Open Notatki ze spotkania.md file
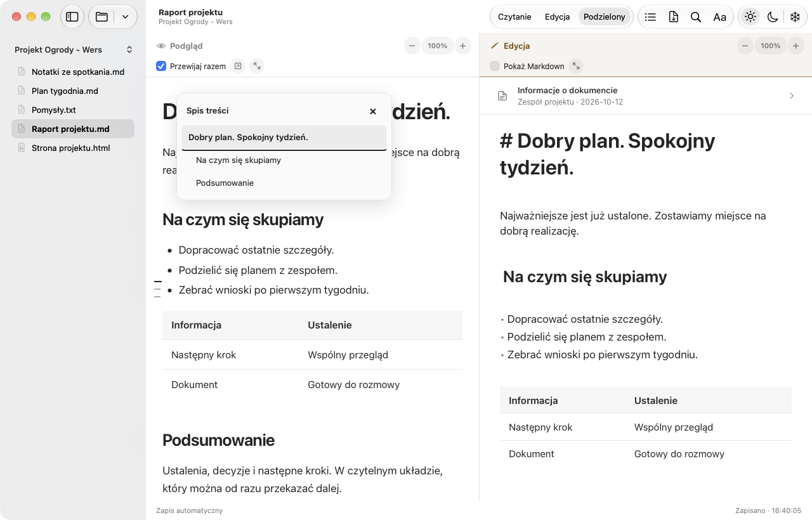 [x=73, y=72]
